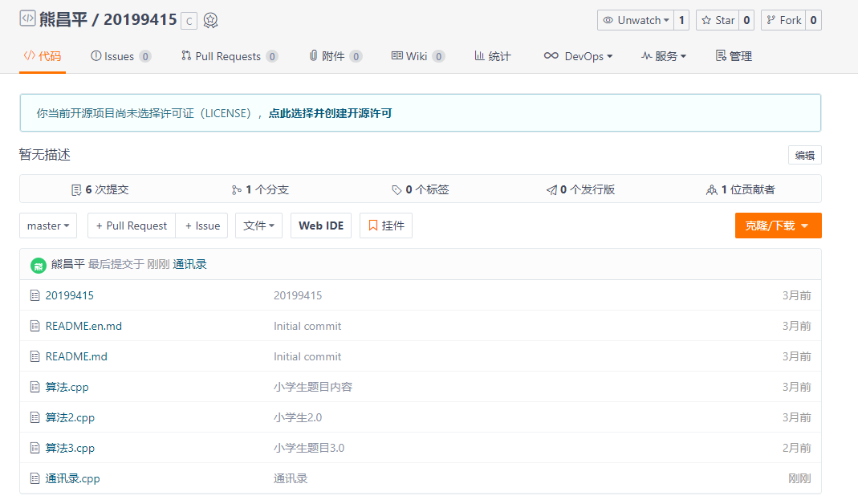The image size is (858, 504).
Task: Open the 文件 dropdown
Action: pyautogui.click(x=258, y=226)
